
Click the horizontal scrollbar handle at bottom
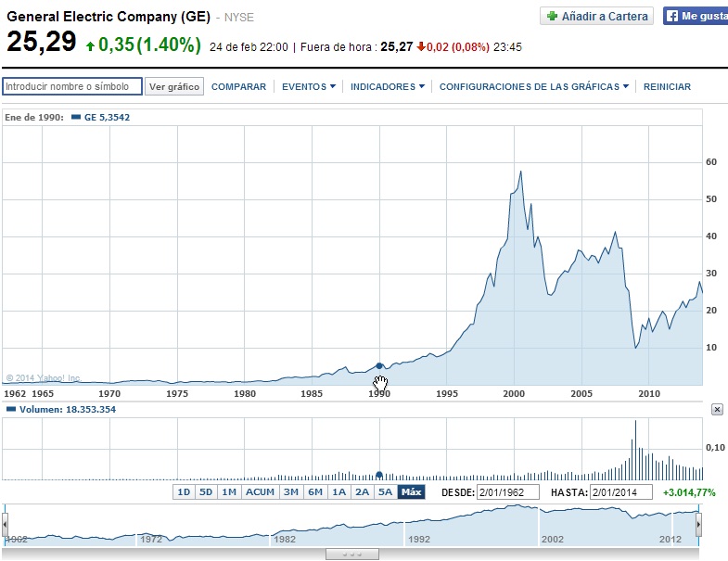pyautogui.click(x=351, y=554)
